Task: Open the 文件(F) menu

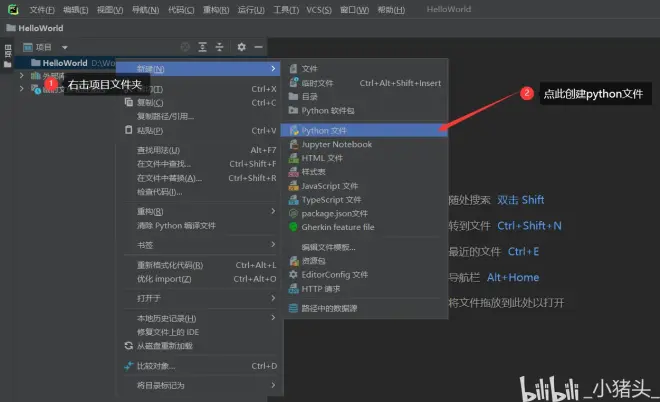Action: [42, 9]
